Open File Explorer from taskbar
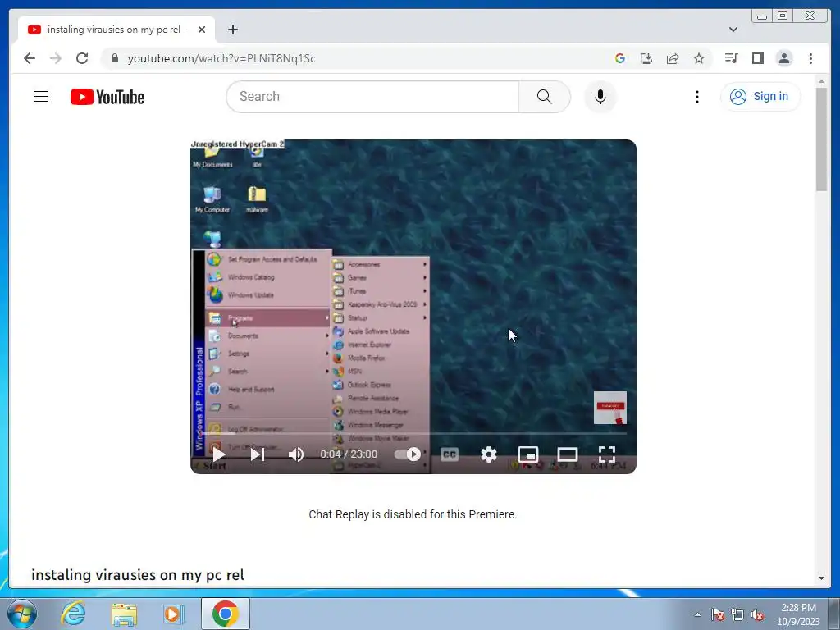 [x=124, y=614]
